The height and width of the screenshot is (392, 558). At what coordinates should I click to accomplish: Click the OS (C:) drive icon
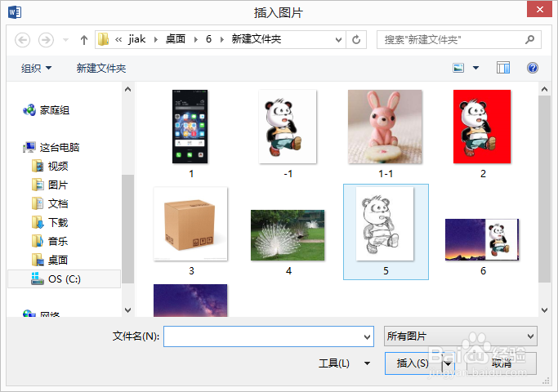click(38, 278)
